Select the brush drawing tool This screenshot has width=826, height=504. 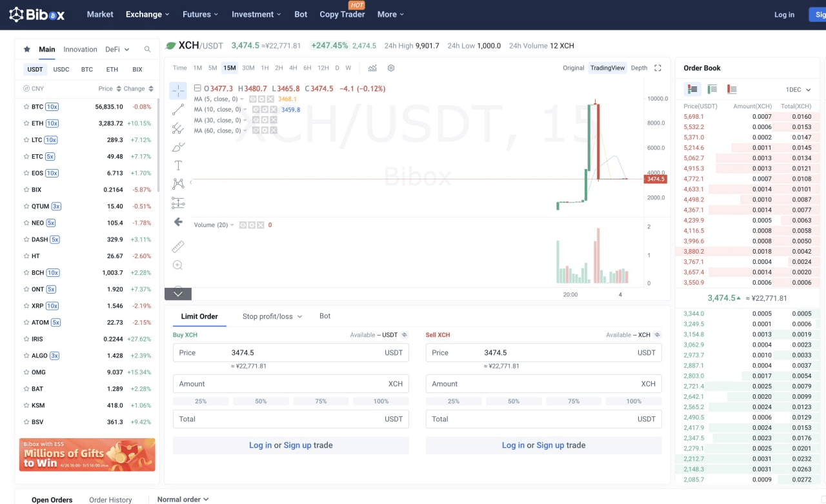[178, 147]
